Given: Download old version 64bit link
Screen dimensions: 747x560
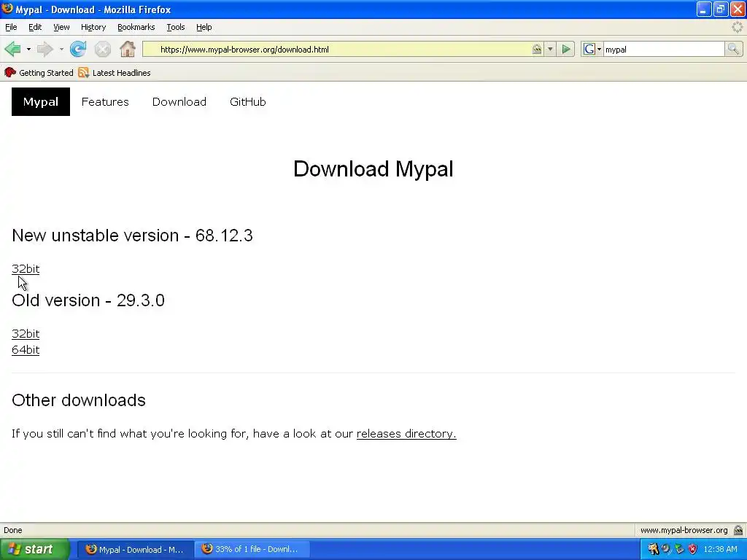Looking at the screenshot, I should 26,349.
